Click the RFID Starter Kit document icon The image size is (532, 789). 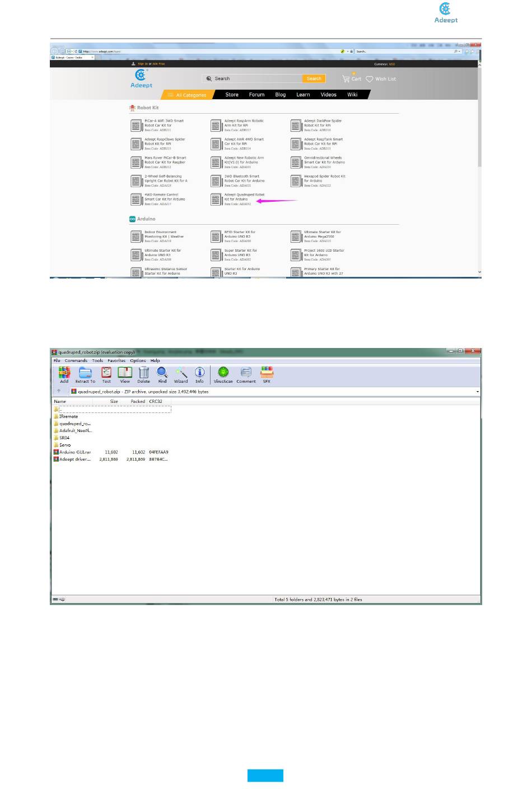point(216,236)
